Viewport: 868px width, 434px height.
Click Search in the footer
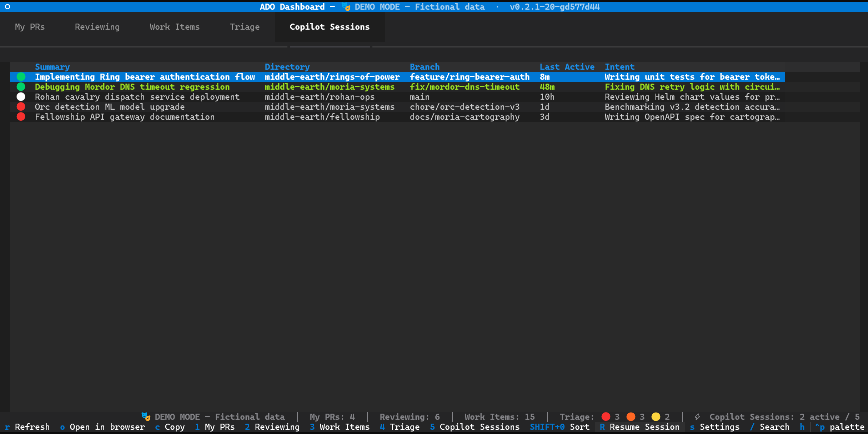tap(770, 427)
